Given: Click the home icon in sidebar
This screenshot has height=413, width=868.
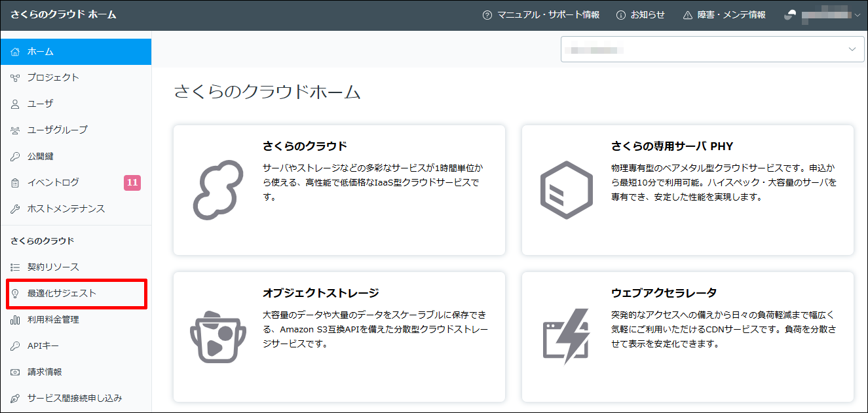Looking at the screenshot, I should [x=16, y=51].
